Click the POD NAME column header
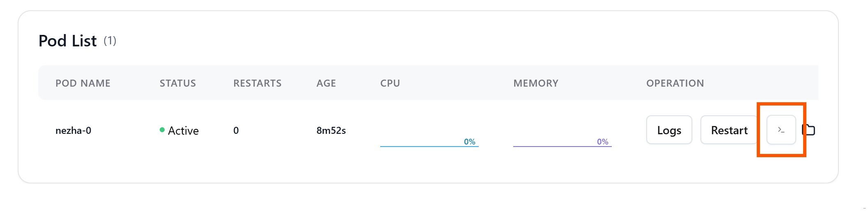 [x=83, y=83]
